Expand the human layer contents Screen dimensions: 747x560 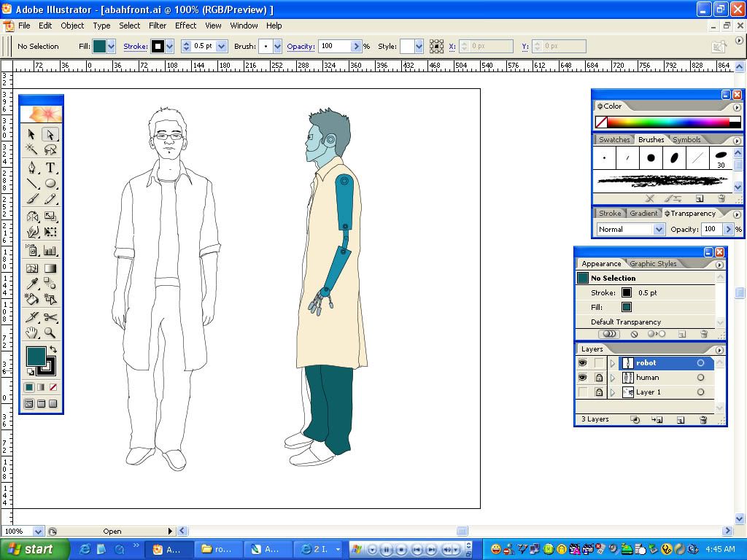pyautogui.click(x=613, y=378)
